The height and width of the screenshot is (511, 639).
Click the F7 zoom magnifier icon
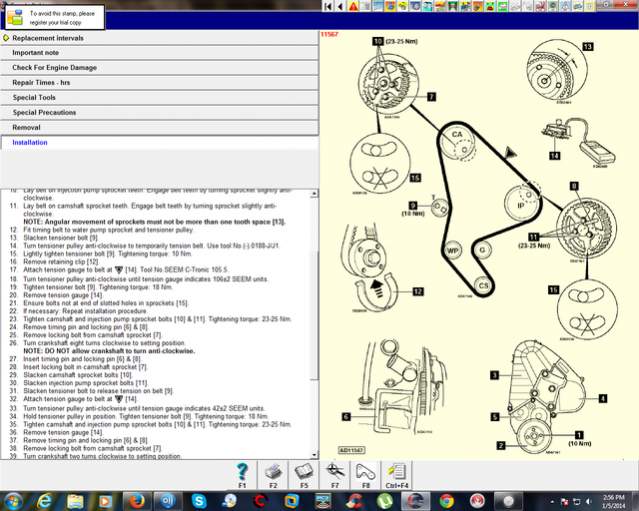click(x=335, y=475)
